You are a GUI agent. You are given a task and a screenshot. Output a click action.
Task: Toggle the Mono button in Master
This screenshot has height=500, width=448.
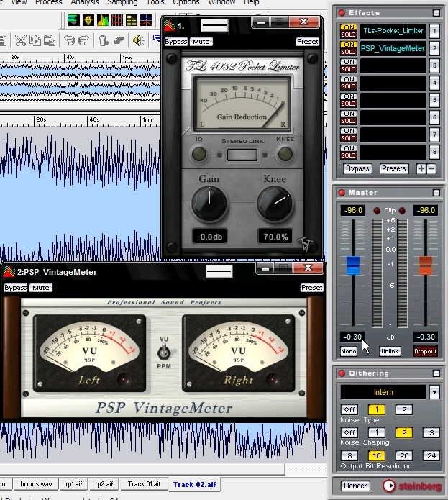pos(349,351)
